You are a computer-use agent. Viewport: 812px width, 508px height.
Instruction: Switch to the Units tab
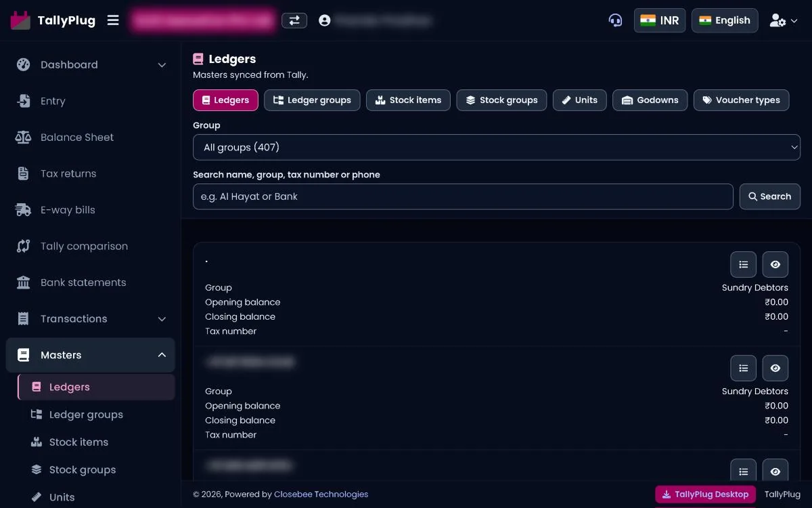tap(580, 100)
